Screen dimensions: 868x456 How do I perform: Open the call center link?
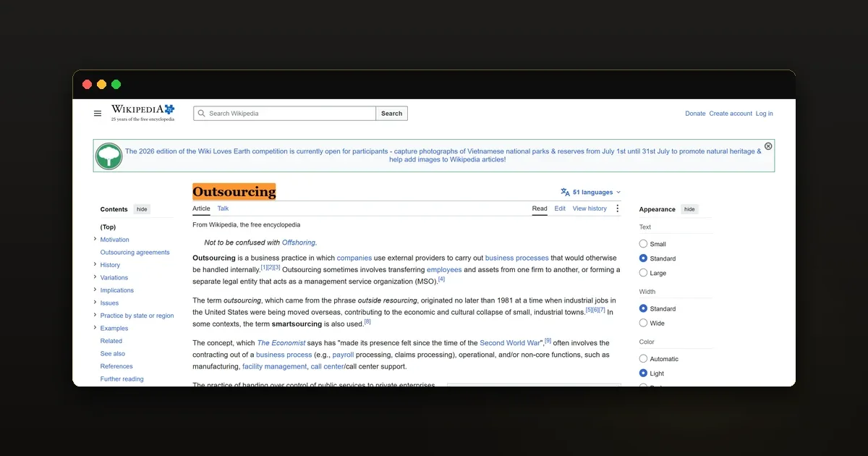(327, 367)
